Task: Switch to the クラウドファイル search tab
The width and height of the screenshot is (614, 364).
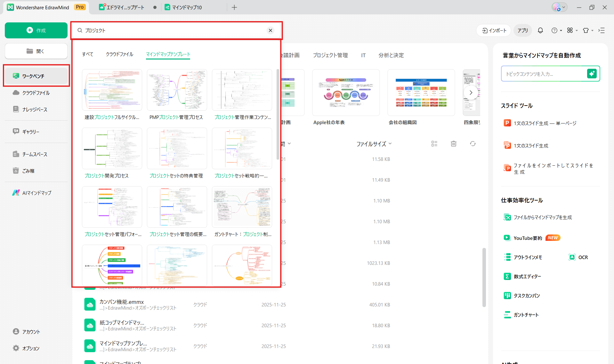Action: [x=119, y=54]
